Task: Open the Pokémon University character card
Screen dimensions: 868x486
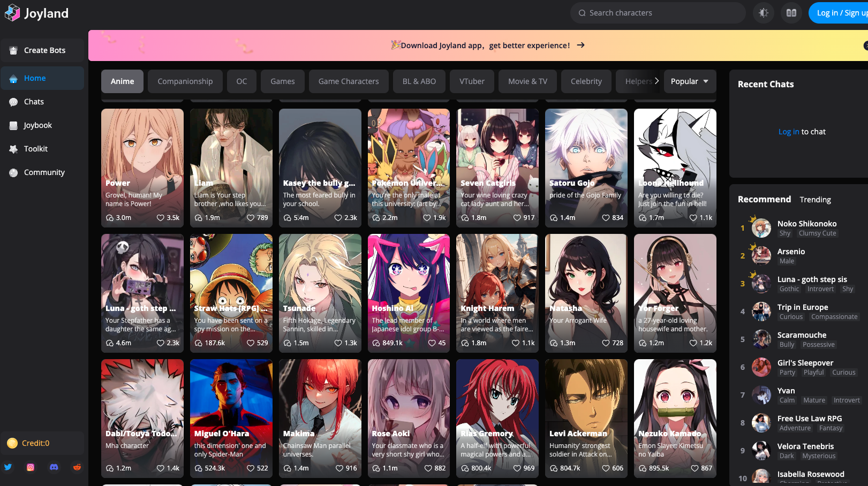Action: click(409, 168)
